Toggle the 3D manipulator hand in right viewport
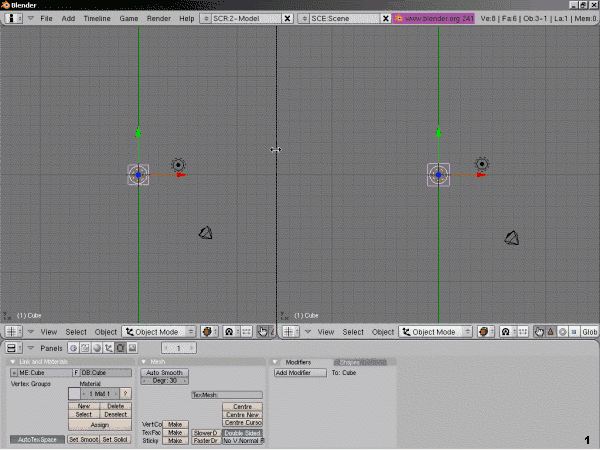The image size is (600, 450). click(539, 331)
